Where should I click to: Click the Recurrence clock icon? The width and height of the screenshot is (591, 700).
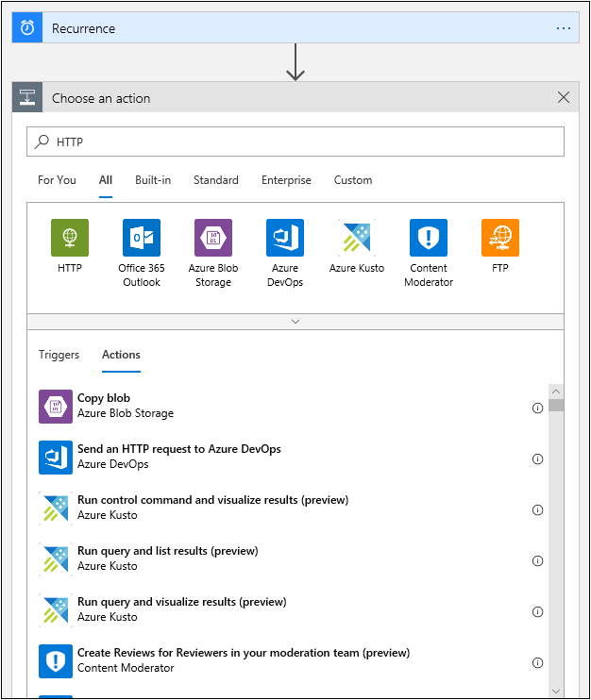pos(27,27)
